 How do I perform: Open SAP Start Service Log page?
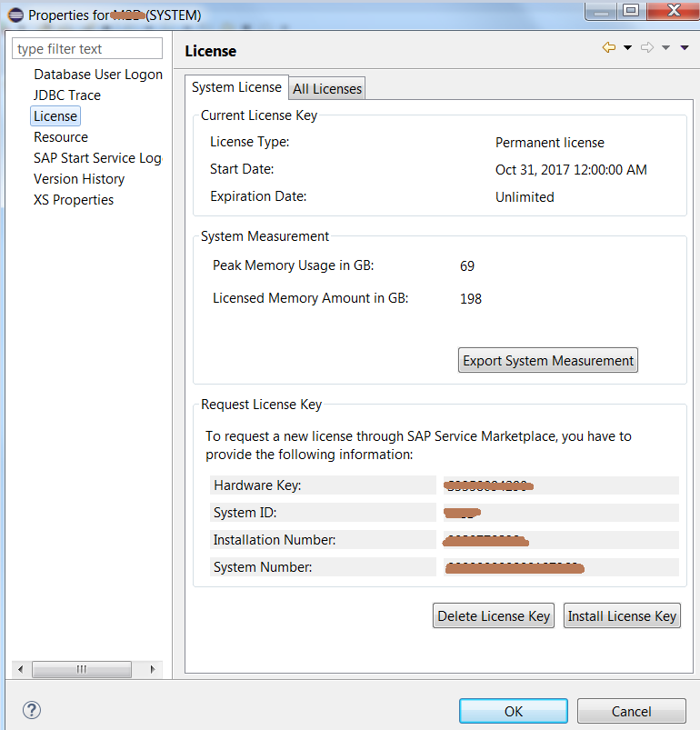pyautogui.click(x=98, y=158)
